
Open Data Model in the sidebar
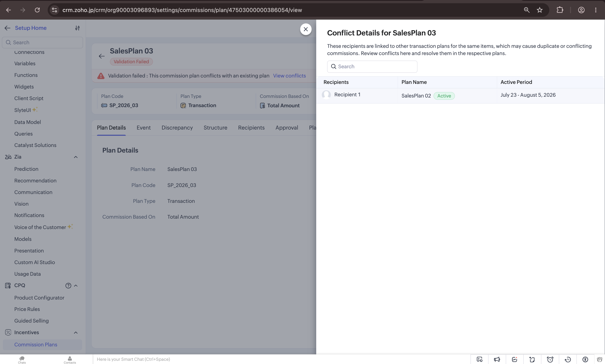[27, 122]
